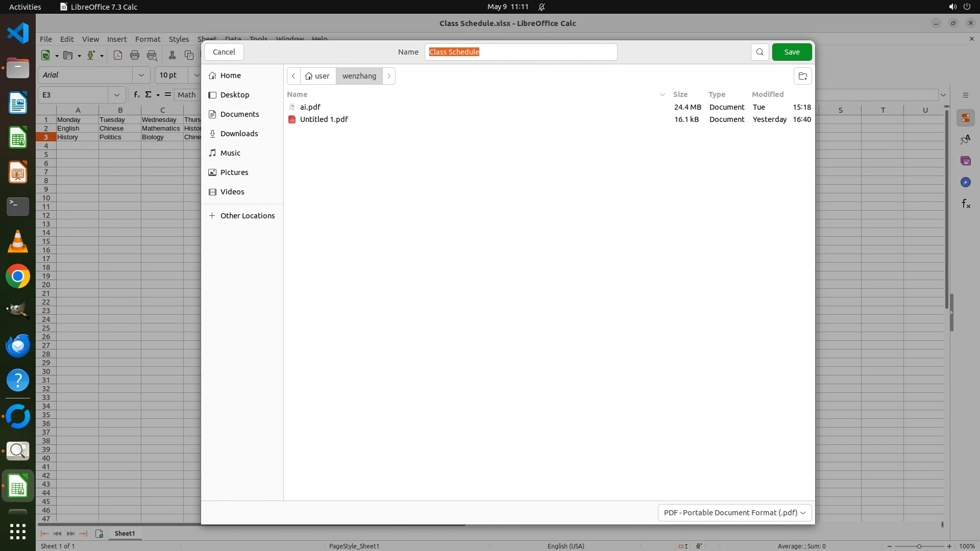
Task: Click the Print toolbar icon
Action: click(135, 55)
